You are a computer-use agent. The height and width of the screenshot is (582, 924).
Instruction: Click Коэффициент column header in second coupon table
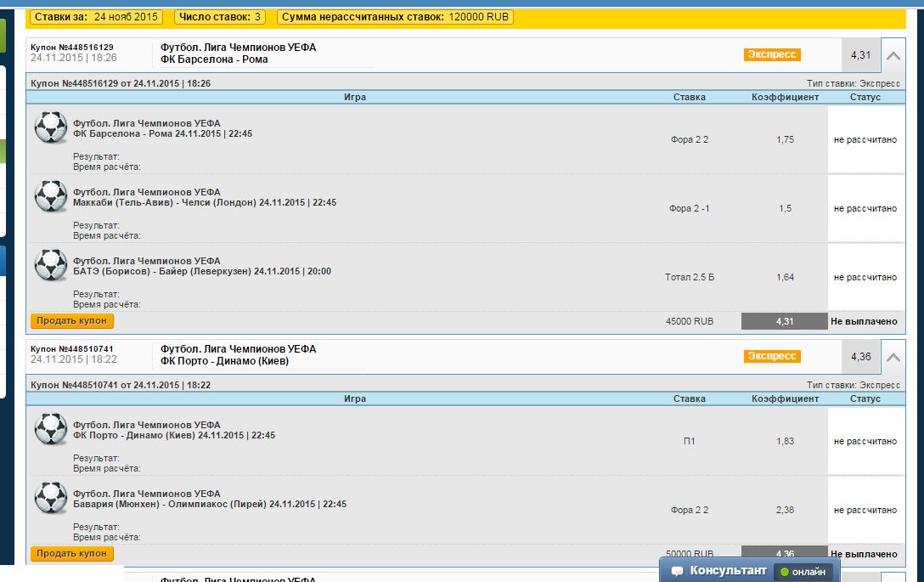click(785, 398)
